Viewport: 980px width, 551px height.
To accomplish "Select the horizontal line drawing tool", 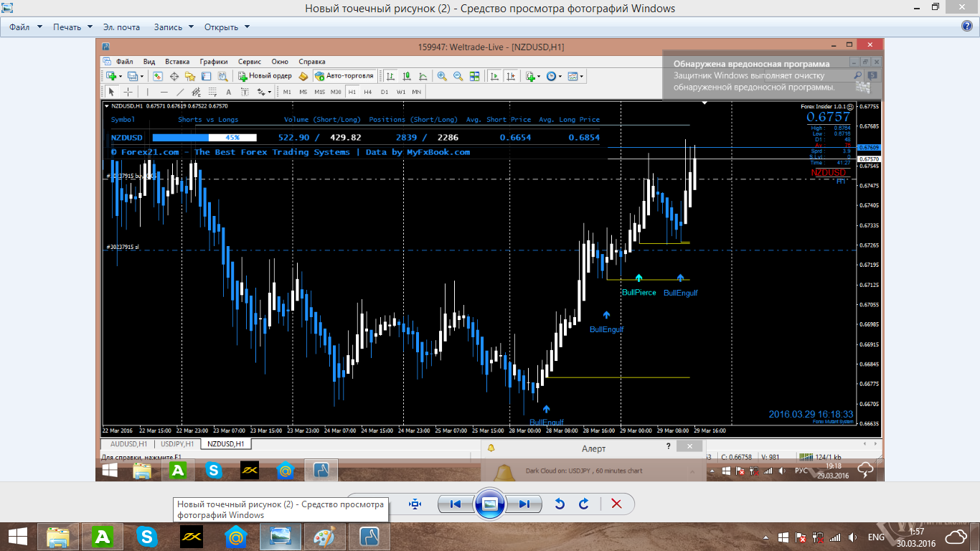I will 164,92.
